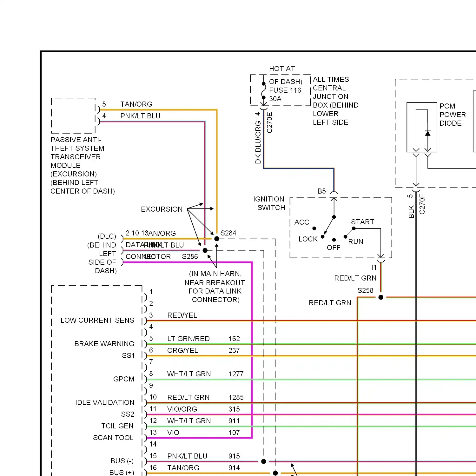Click the LOCK switch position
Viewport: 476px width, 476px height.
[308, 239]
